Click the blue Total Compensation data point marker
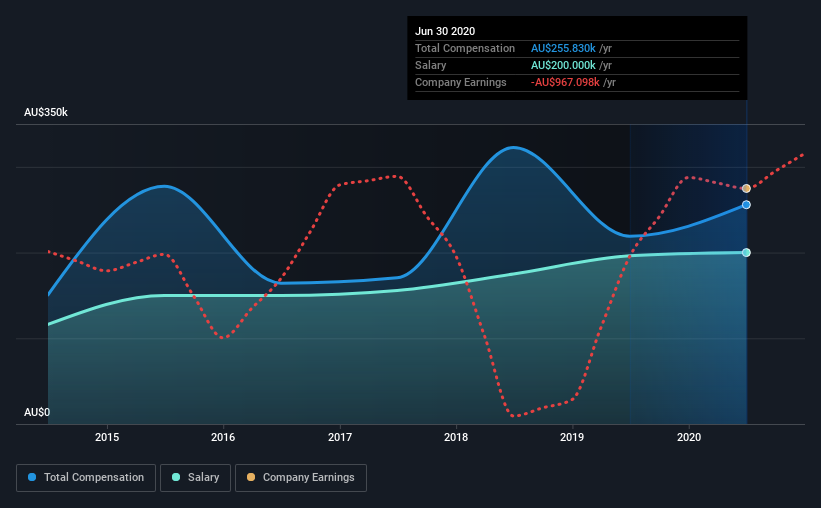 click(x=746, y=205)
